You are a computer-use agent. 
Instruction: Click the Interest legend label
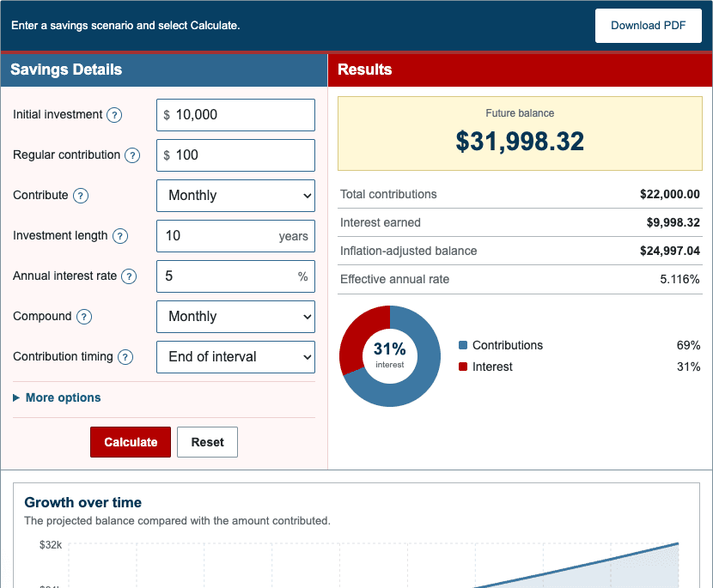492,367
